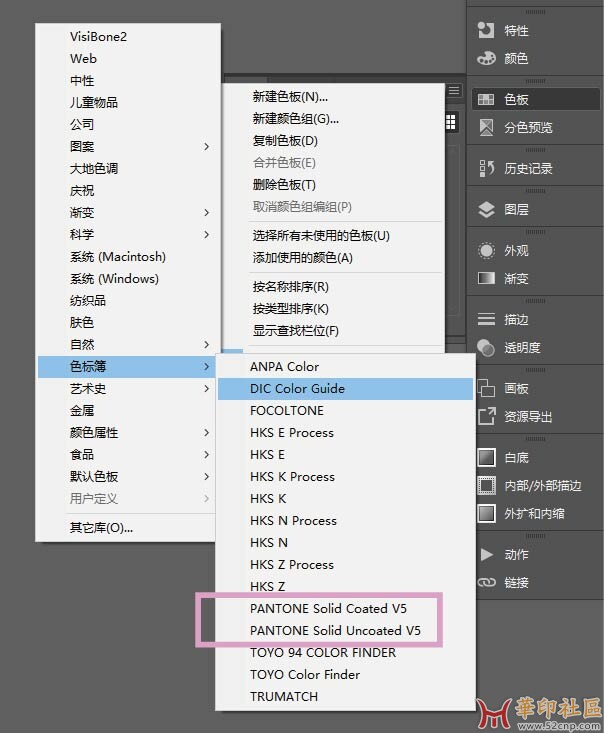
Task: Select TOYO Color Finder swatch book
Action: coord(304,675)
